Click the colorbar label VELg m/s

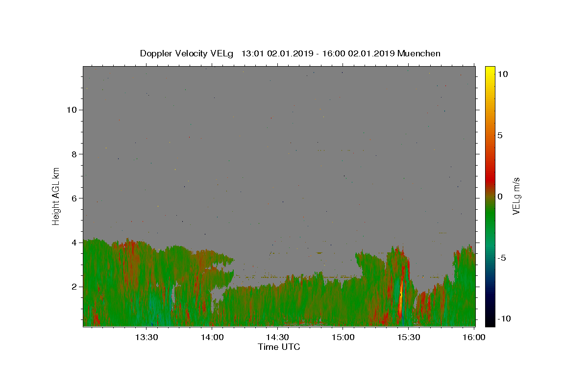[516, 196]
